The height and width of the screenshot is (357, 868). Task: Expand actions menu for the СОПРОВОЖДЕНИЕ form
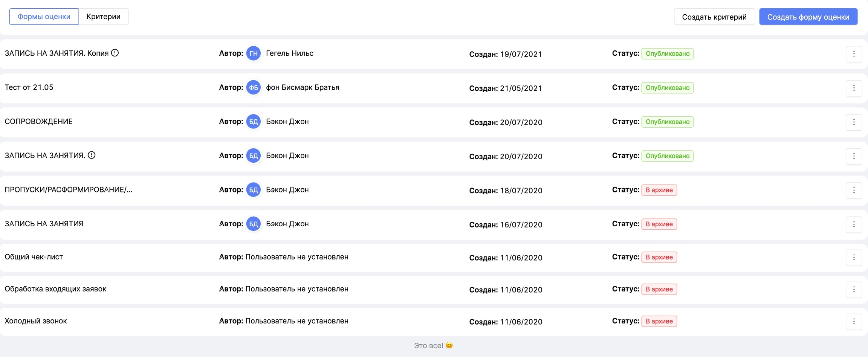click(854, 122)
